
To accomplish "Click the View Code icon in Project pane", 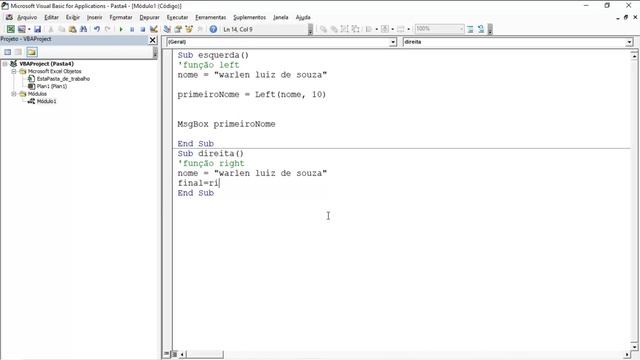I will (x=7, y=52).
